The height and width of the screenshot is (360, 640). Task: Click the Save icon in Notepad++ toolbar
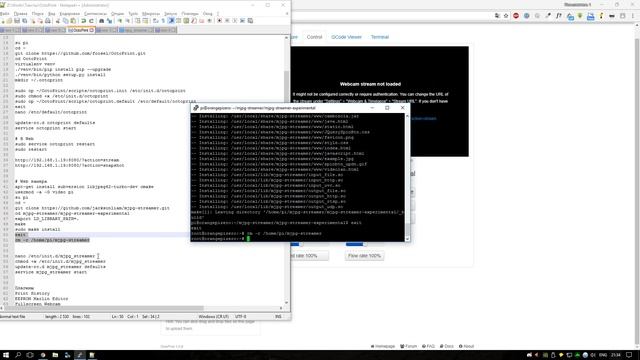[x=17, y=21]
